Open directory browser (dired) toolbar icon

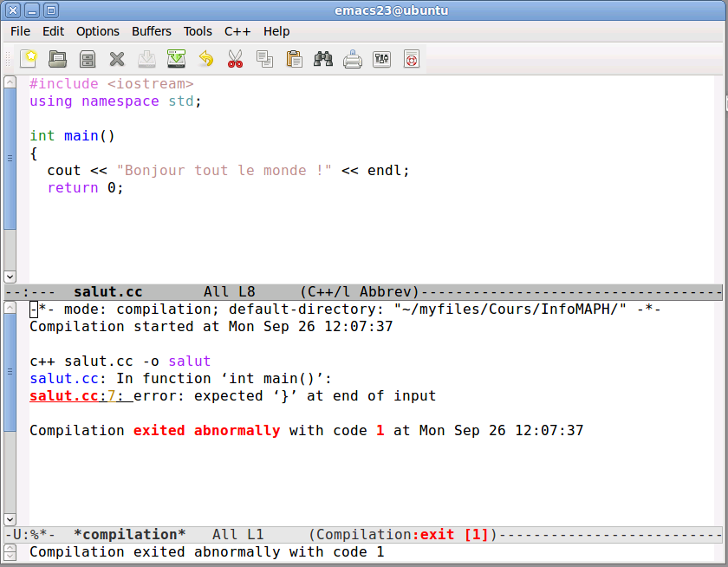[x=88, y=59]
